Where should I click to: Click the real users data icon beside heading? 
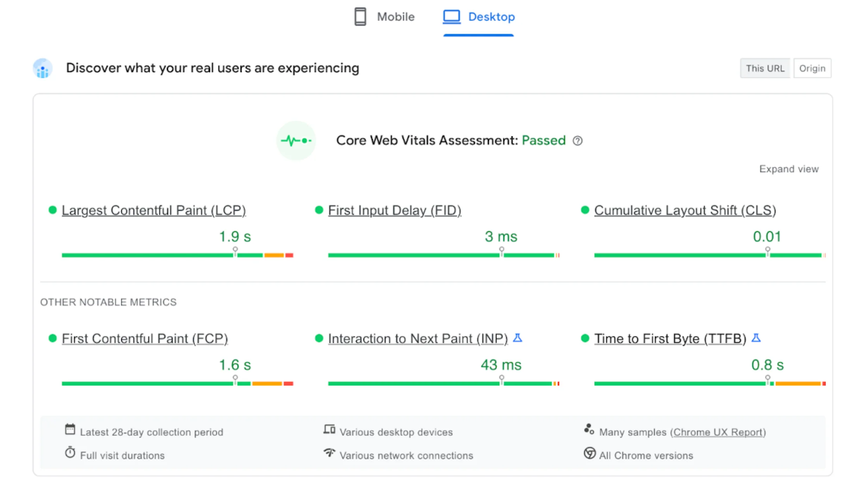pyautogui.click(x=43, y=69)
